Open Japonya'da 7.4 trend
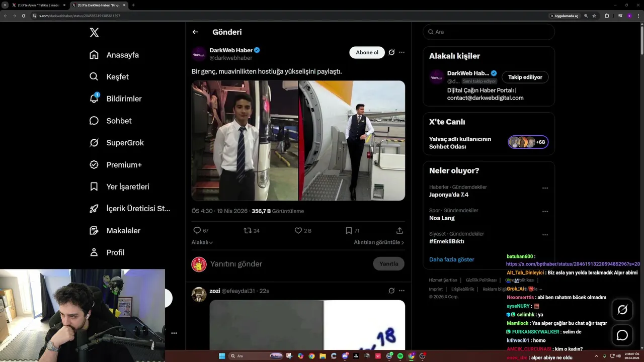Screen dimensions: 644x362 (449, 195)
